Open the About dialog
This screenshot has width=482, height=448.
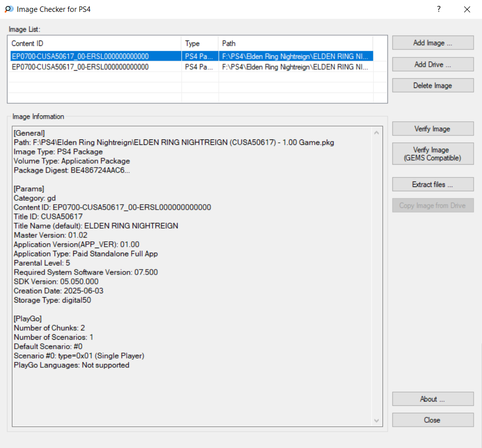433,399
